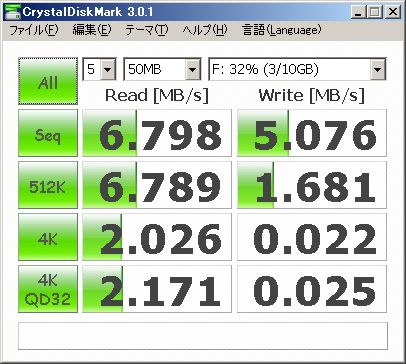Select 4K QD32 write result 0.025
Image resolution: width=406 pixels, height=364 pixels.
click(312, 289)
